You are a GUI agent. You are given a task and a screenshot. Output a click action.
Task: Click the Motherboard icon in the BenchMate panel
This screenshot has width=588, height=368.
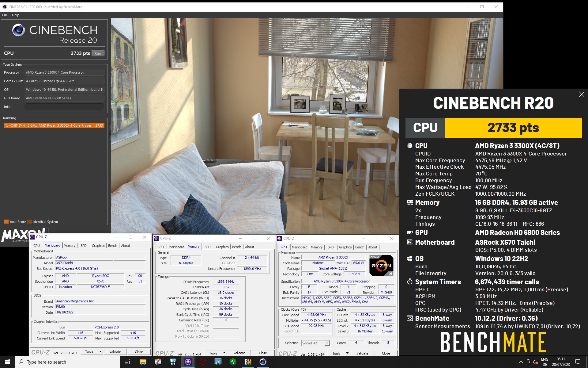pos(410,242)
